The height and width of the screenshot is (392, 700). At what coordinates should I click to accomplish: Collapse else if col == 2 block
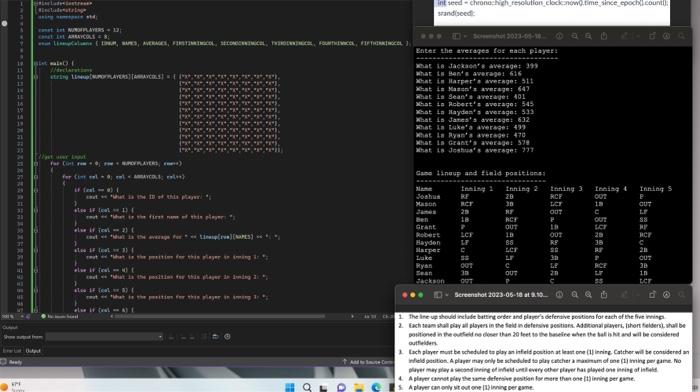[36, 230]
